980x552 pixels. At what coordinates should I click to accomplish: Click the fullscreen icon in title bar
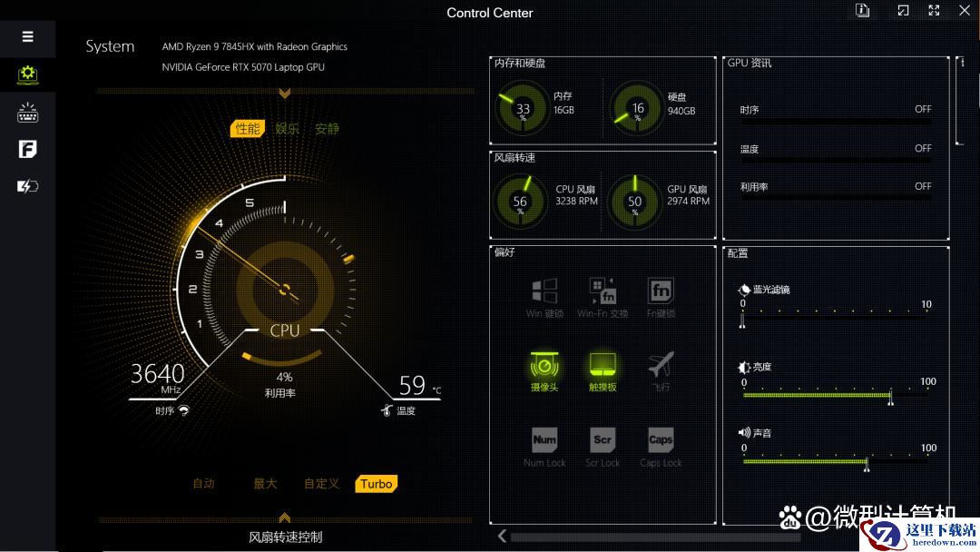934,11
